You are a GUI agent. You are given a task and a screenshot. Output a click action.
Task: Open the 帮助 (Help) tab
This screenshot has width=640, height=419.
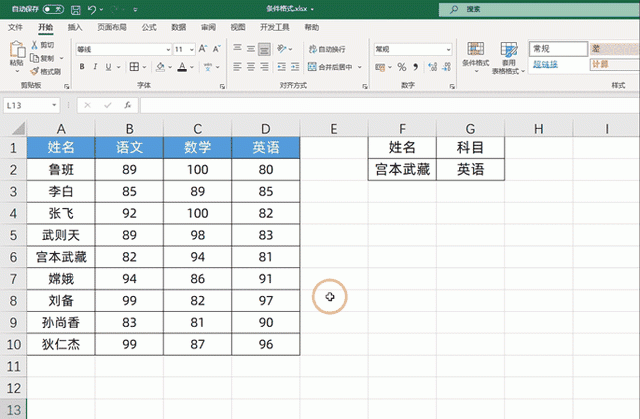pos(311,27)
